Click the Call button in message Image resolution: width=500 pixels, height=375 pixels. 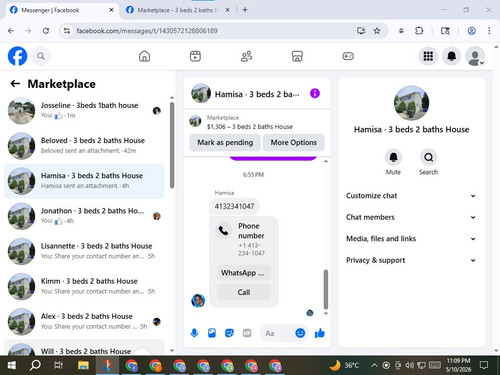tap(244, 292)
